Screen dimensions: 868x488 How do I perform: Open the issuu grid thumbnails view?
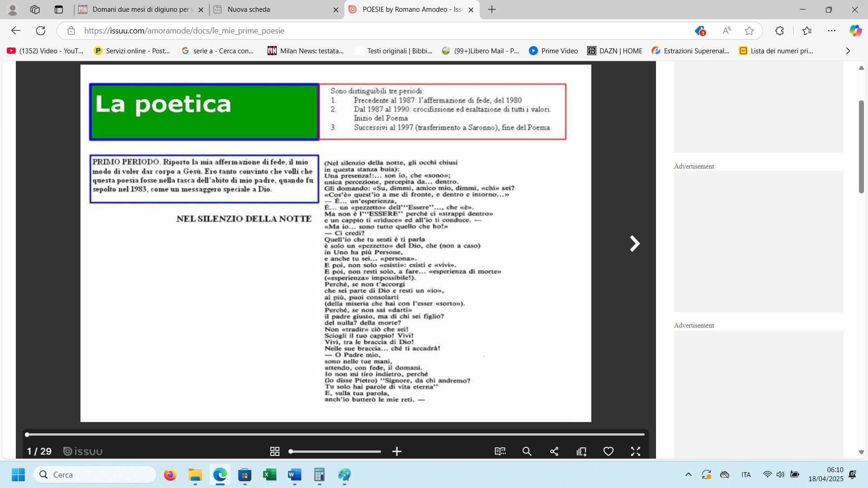(x=274, y=451)
